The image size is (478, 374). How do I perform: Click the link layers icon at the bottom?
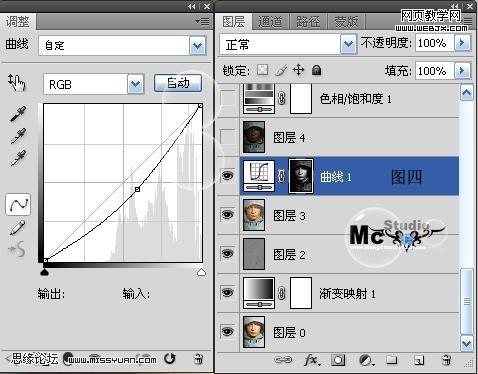[283, 360]
